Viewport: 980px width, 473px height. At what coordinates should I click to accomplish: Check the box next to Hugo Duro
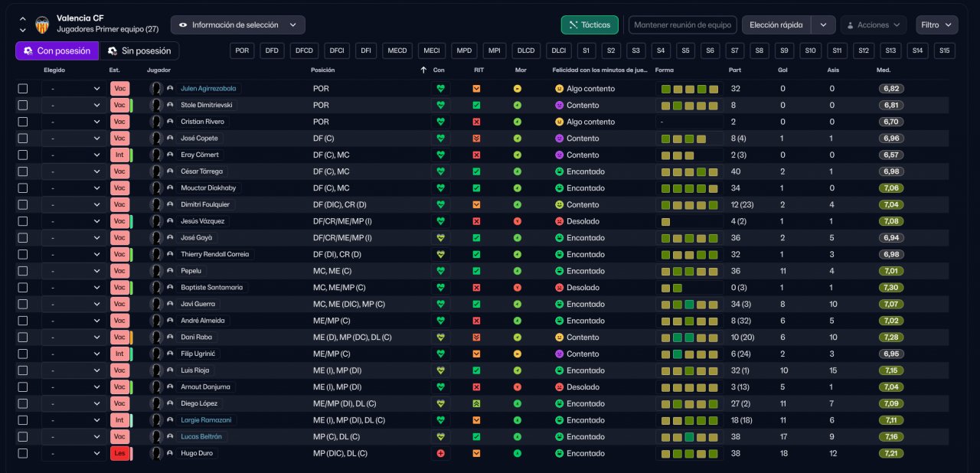23,453
